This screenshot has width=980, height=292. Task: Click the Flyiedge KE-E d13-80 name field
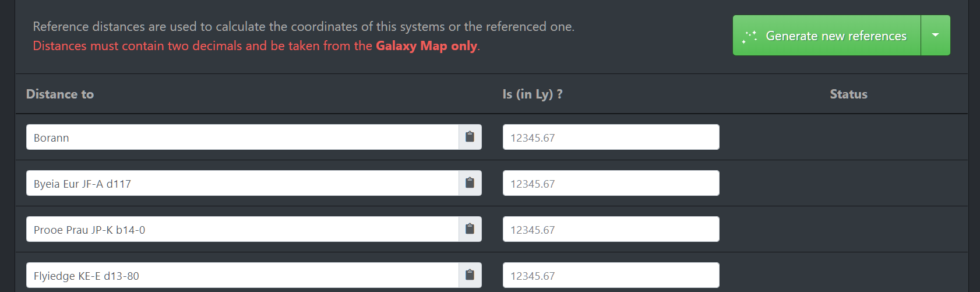click(x=242, y=276)
